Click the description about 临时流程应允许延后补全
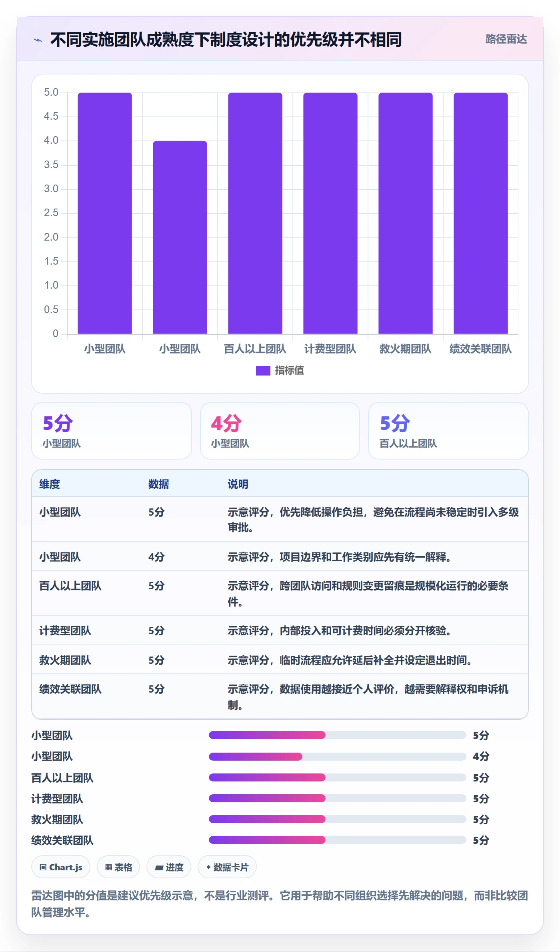Screen dimensions: 560x952 [x=350, y=660]
